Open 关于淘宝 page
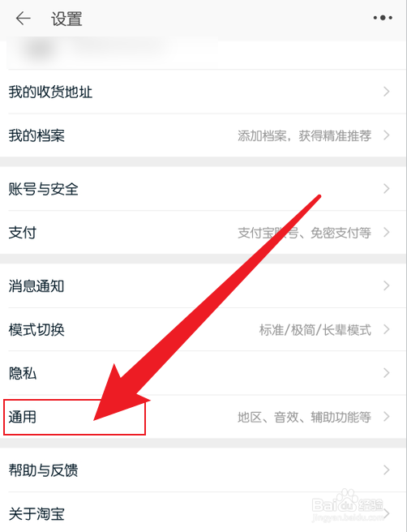This screenshot has width=407, height=532. pyautogui.click(x=203, y=513)
